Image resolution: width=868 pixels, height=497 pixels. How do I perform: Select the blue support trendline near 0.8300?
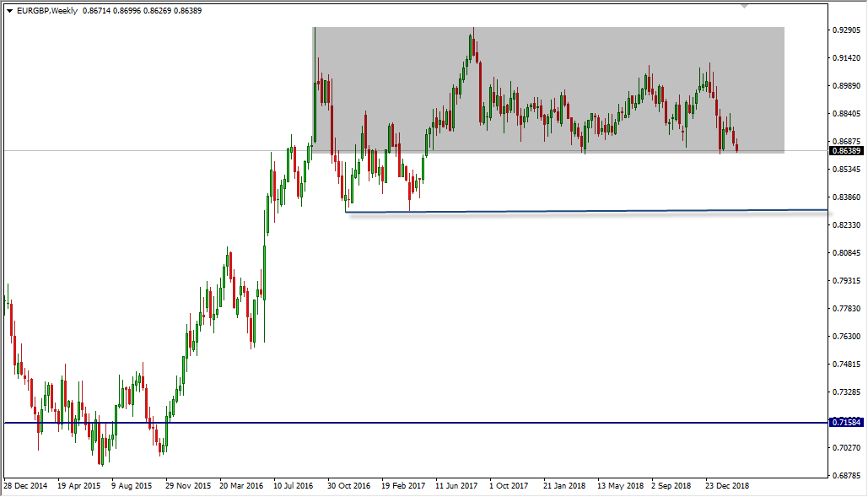pyautogui.click(x=586, y=211)
